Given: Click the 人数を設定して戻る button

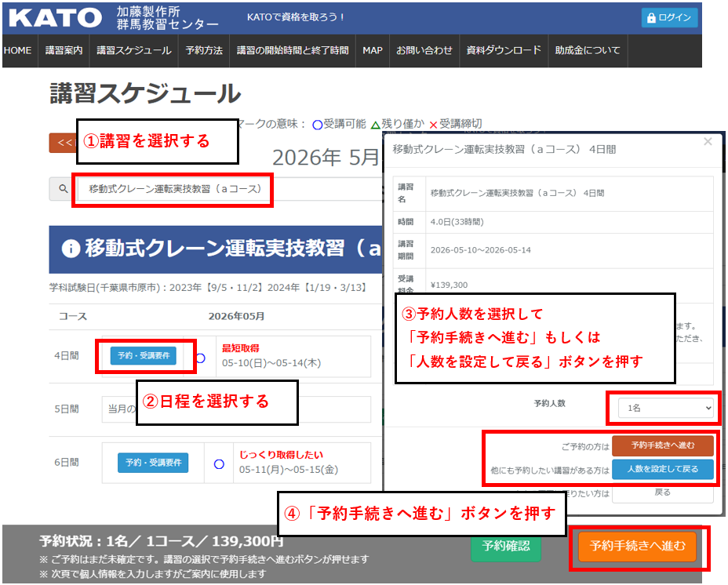Looking at the screenshot, I should click(663, 469).
